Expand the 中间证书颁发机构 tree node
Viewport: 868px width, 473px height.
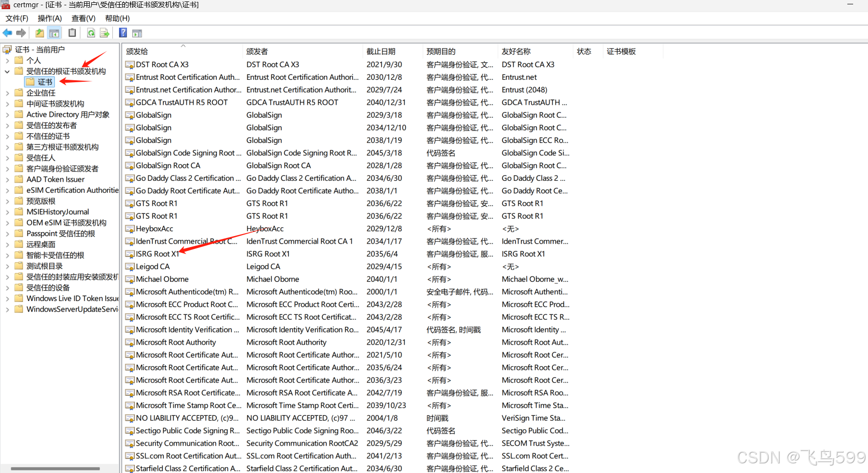(x=7, y=104)
